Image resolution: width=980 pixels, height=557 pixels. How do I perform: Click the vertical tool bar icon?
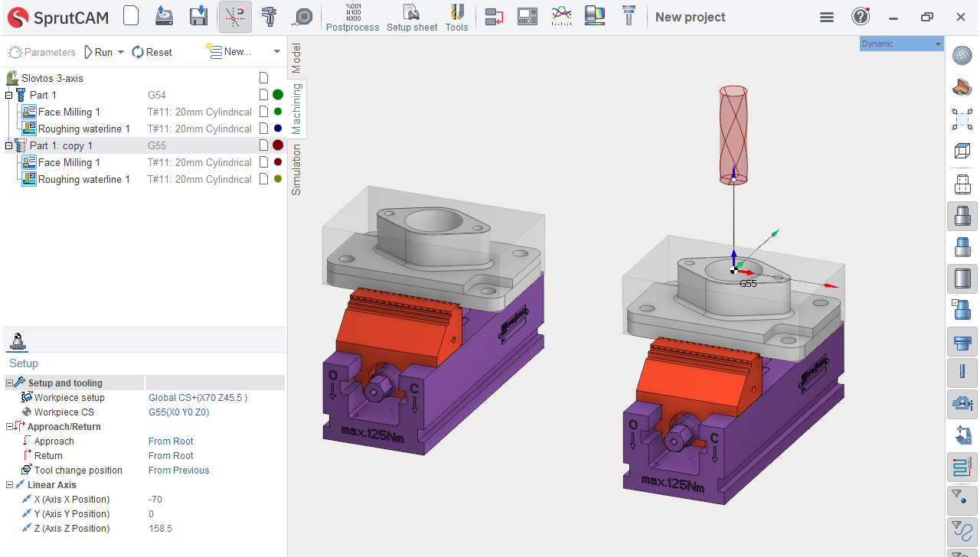962,373
